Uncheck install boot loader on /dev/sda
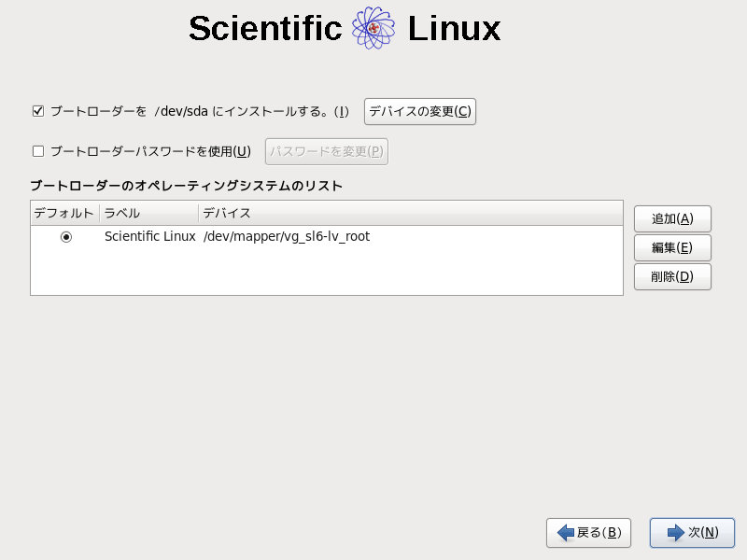The image size is (747, 560). 38,112
